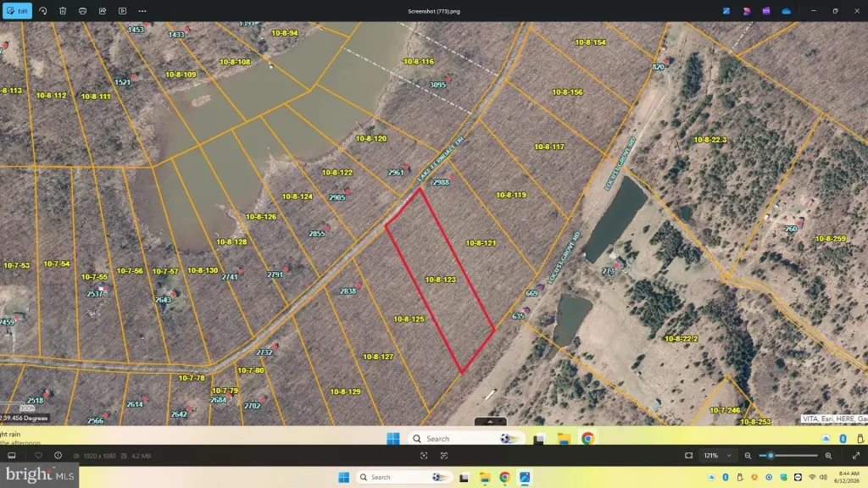The height and width of the screenshot is (488, 868).
Task: Click the visual search icon in bottom bar
Action: tap(444, 455)
